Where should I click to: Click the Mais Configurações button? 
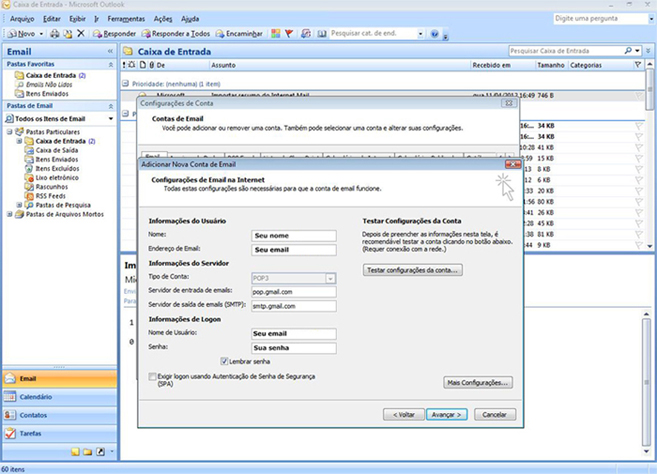478,382
